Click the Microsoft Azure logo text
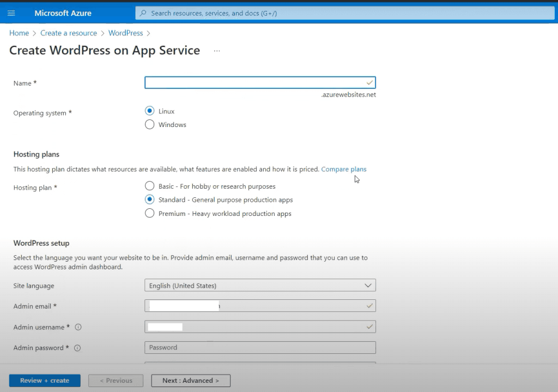This screenshot has width=558, height=392. 63,13
